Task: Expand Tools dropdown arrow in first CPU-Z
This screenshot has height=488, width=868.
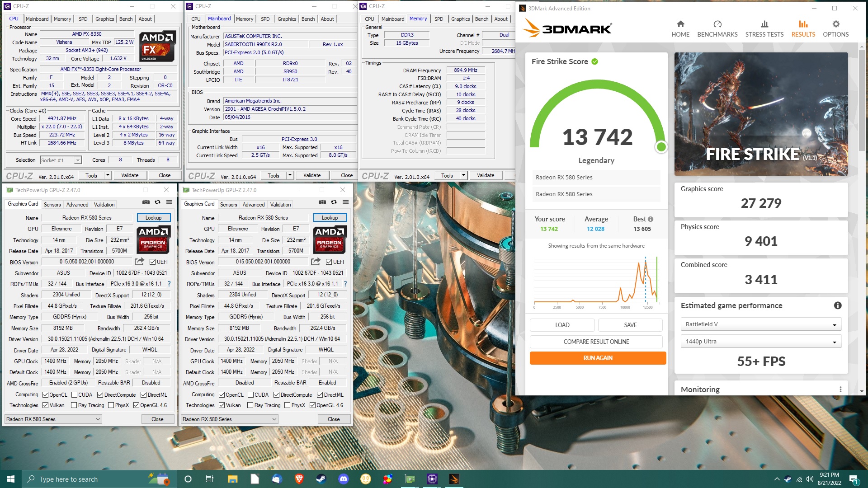Action: pos(108,175)
